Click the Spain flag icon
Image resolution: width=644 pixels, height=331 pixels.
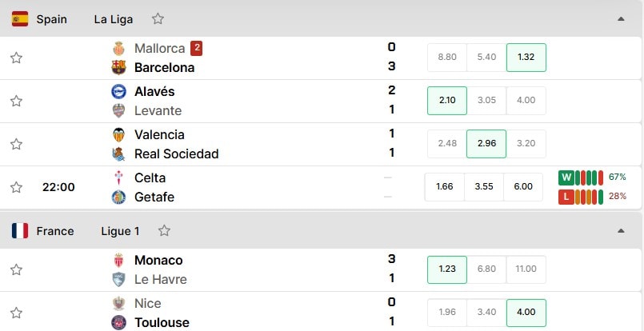pyautogui.click(x=20, y=19)
